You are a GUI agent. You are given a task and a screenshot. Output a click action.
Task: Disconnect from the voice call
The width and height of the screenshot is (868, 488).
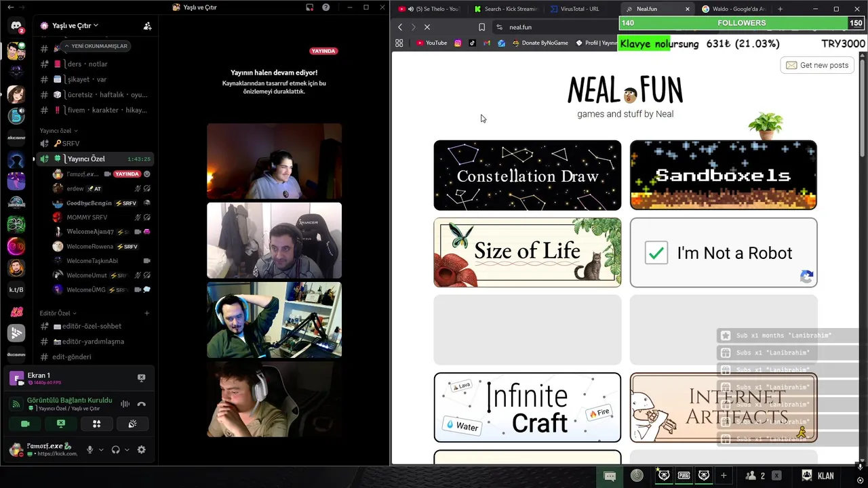point(141,404)
